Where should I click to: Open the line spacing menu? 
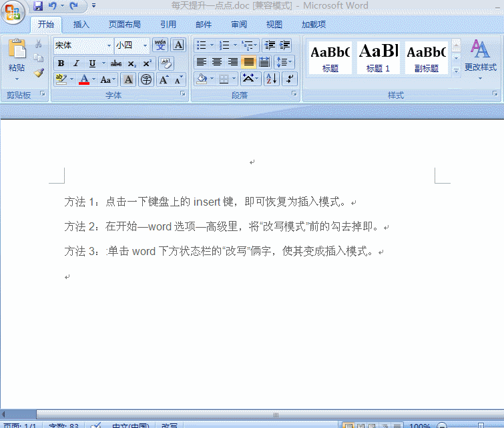click(x=284, y=61)
